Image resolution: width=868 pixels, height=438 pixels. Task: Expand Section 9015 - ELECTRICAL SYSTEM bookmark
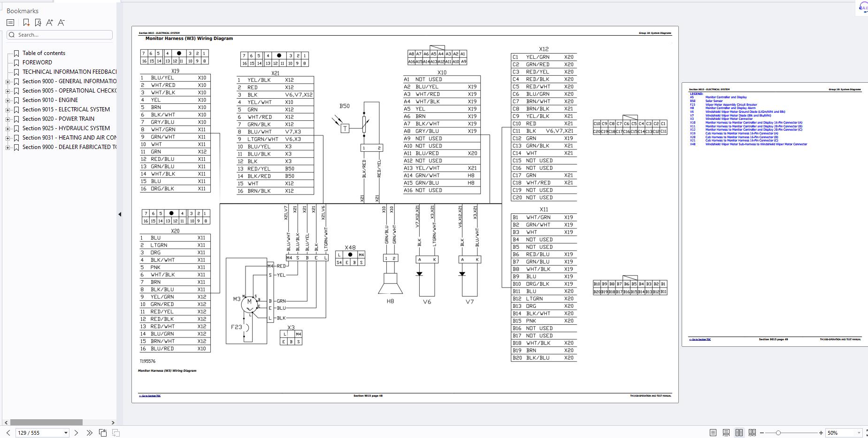[8, 110]
